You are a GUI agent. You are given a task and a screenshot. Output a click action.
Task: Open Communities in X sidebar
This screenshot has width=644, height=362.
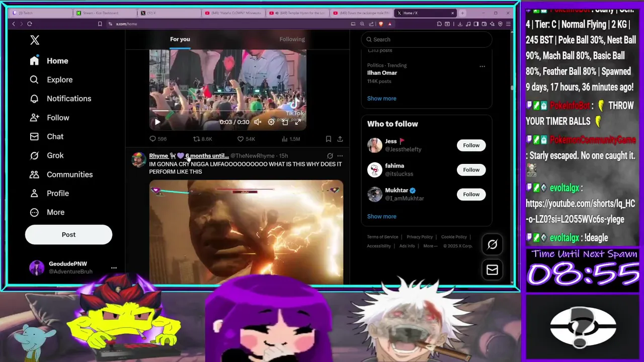pyautogui.click(x=61, y=174)
